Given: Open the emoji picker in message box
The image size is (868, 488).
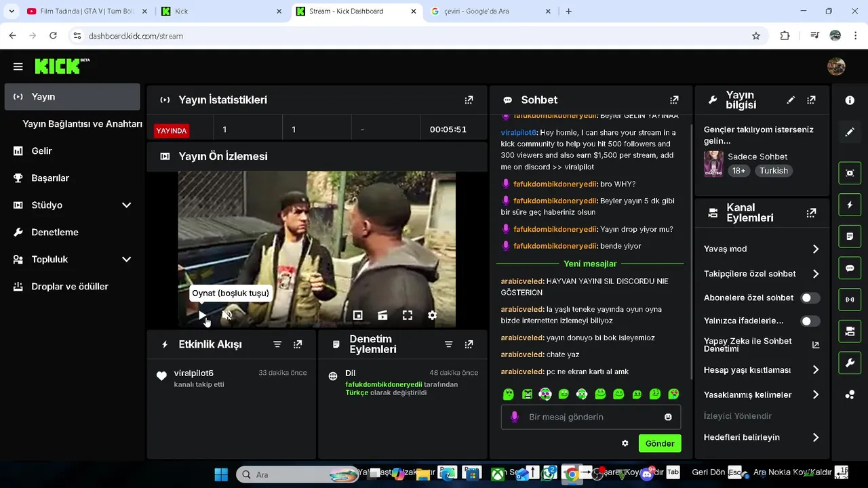Looking at the screenshot, I should pyautogui.click(x=668, y=417).
